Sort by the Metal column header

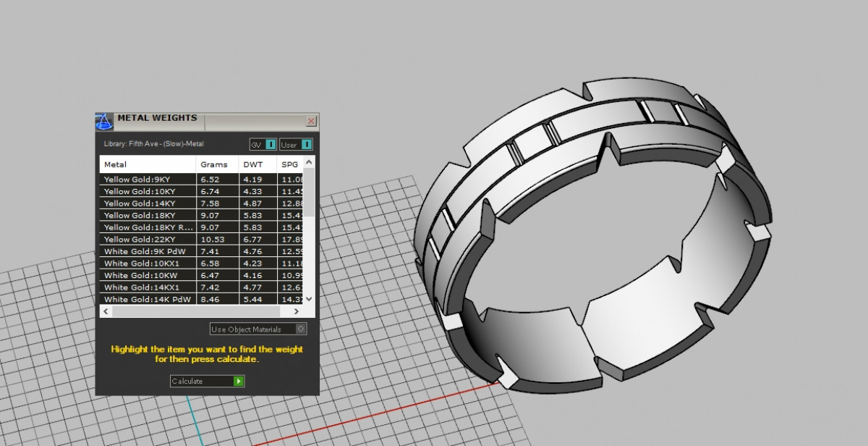click(x=148, y=164)
